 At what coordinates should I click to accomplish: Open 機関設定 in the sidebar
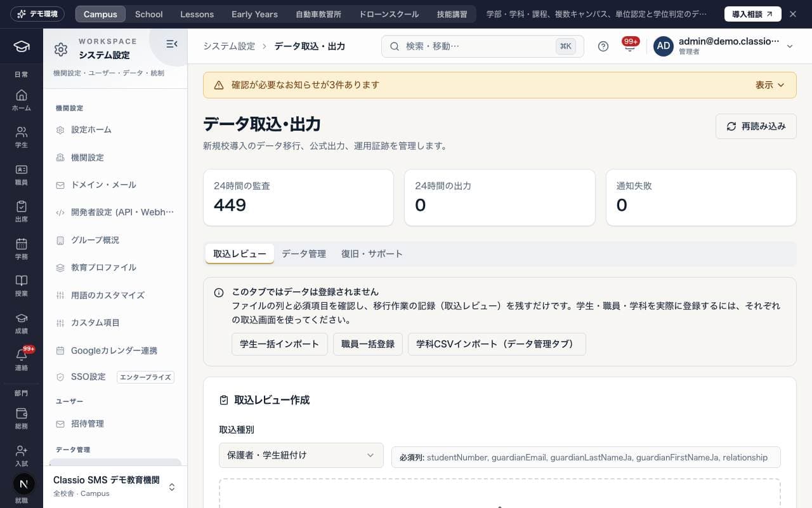click(x=115, y=157)
